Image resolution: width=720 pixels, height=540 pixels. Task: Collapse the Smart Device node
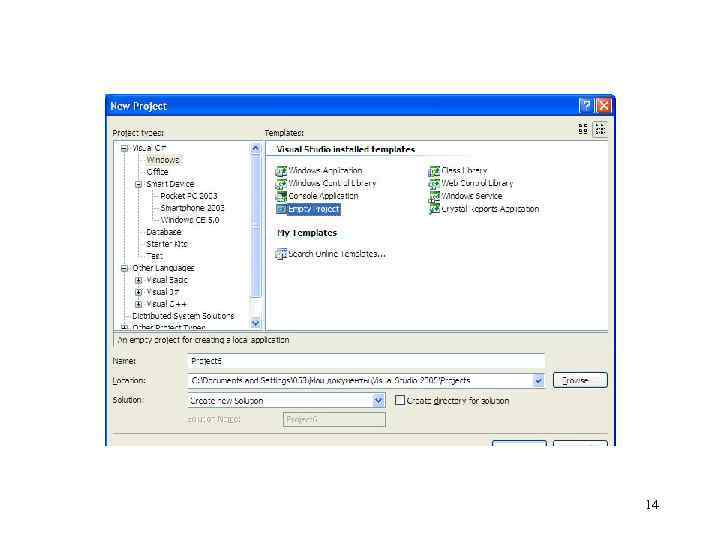click(x=138, y=184)
